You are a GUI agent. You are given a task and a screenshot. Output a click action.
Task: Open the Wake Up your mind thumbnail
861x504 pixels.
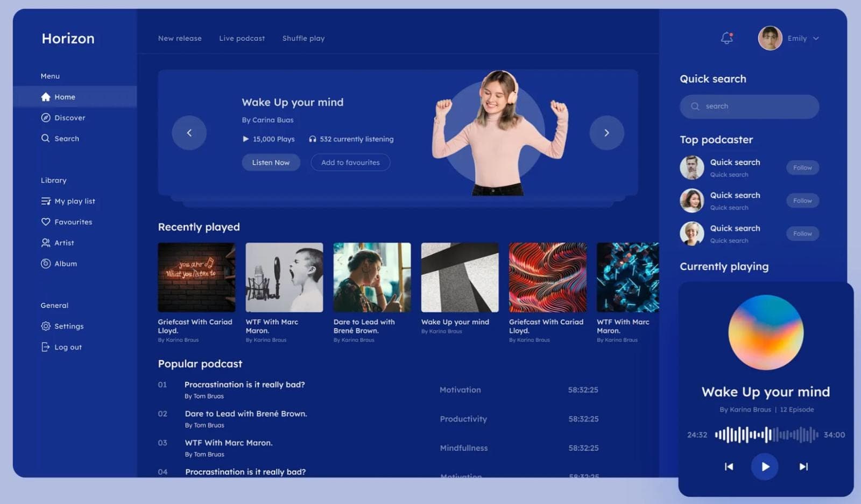coord(460,277)
